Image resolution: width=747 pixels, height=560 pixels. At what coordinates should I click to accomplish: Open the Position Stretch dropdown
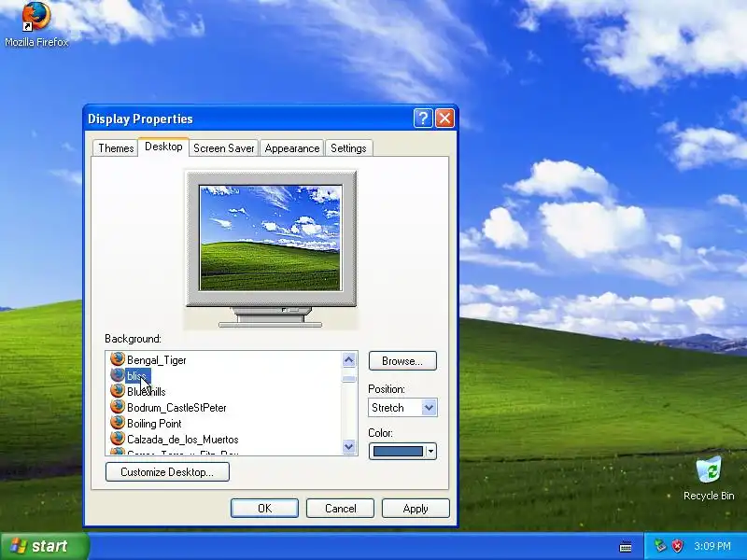coord(402,408)
